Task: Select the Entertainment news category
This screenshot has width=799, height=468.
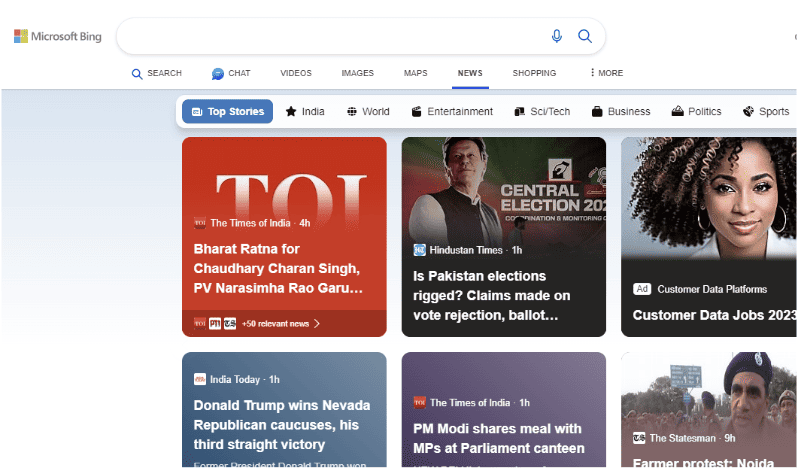Action: tap(452, 111)
